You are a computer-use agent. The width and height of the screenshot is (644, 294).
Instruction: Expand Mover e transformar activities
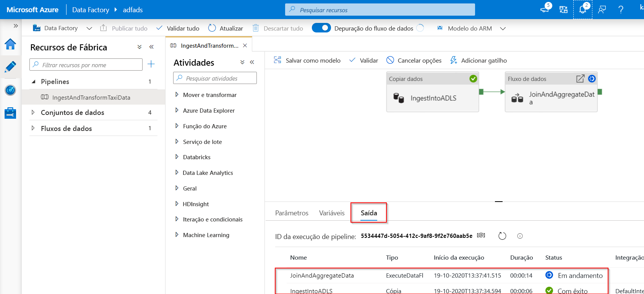[177, 95]
